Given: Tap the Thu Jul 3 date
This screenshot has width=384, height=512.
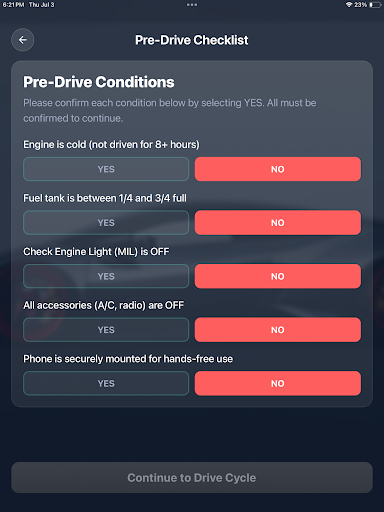Looking at the screenshot, I should pos(41,5).
